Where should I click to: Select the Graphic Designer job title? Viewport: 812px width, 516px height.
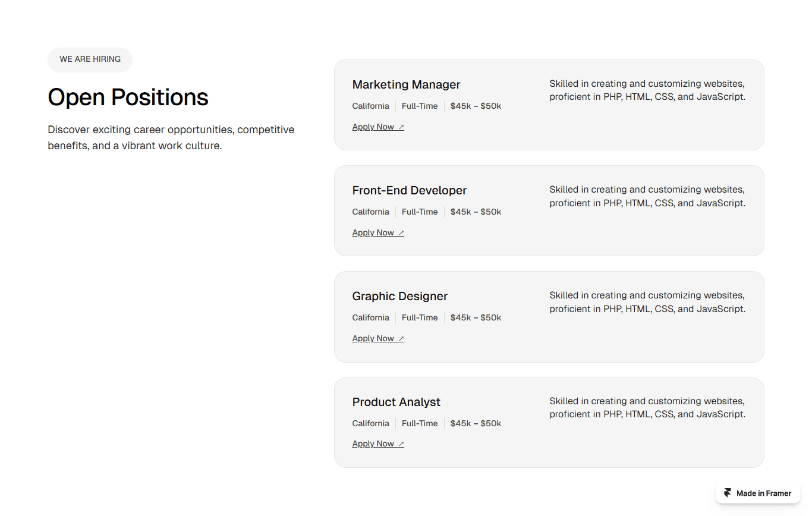[x=399, y=296]
